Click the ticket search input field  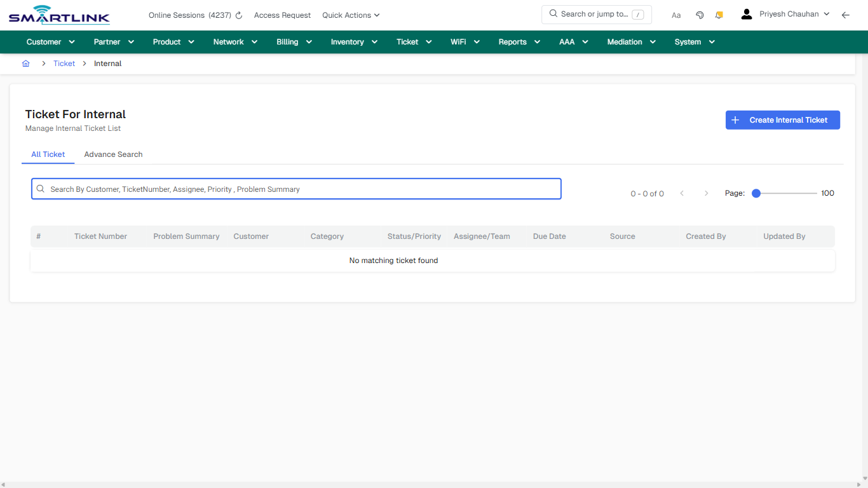[296, 188]
